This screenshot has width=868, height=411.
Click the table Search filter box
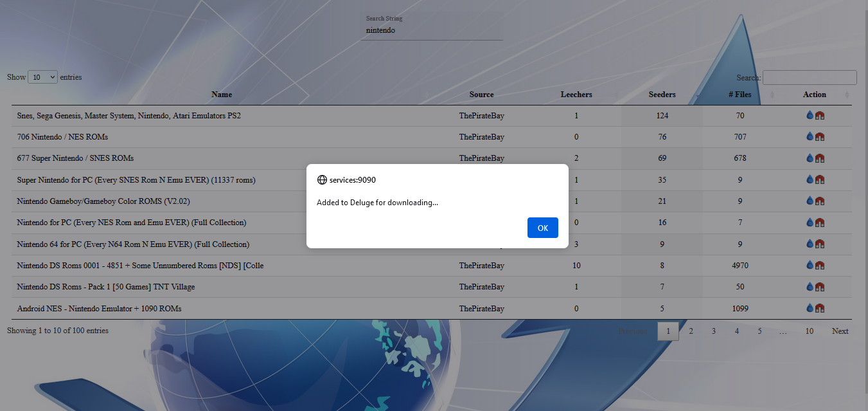click(810, 77)
